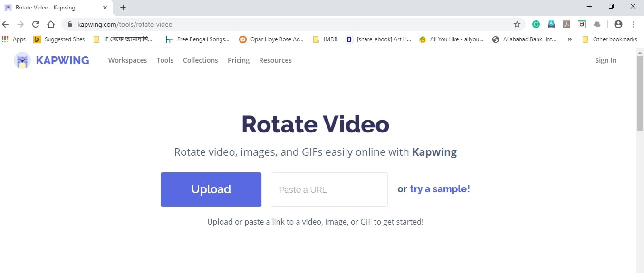Open the browser home page icon
The image size is (644, 273).
[51, 24]
